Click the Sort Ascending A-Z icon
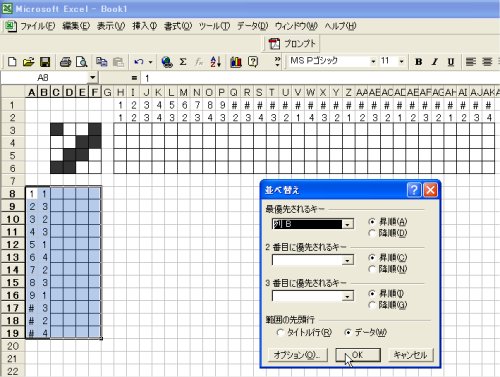This screenshot has width=500, height=377. [x=216, y=62]
